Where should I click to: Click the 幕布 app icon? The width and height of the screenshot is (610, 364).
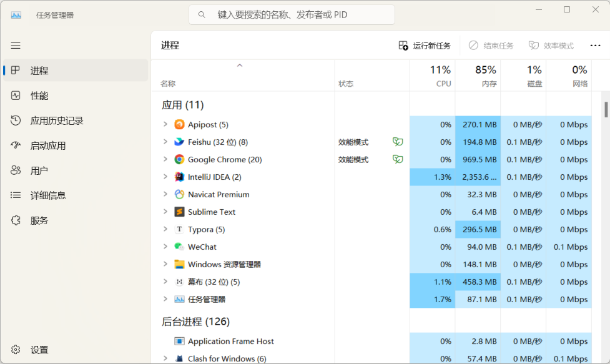tap(179, 282)
